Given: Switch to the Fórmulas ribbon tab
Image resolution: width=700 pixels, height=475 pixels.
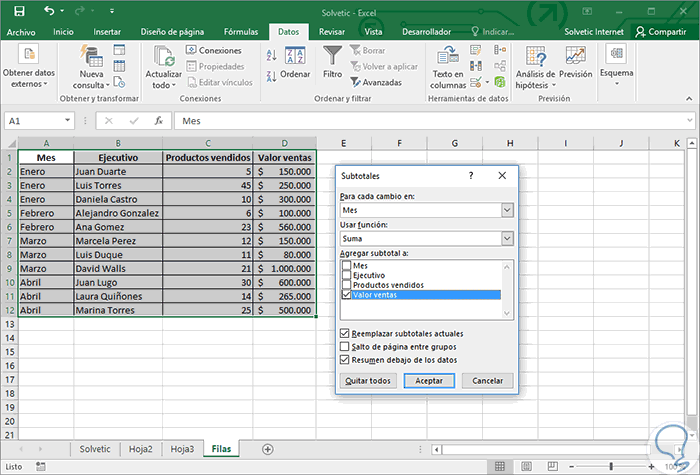Looking at the screenshot, I should coord(243,32).
